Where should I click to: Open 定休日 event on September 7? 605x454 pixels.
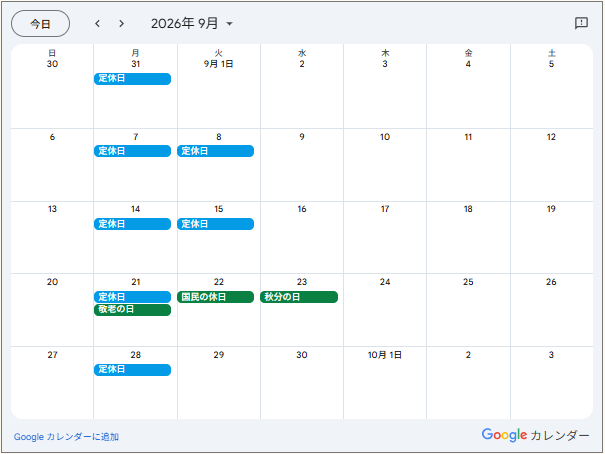click(x=132, y=151)
